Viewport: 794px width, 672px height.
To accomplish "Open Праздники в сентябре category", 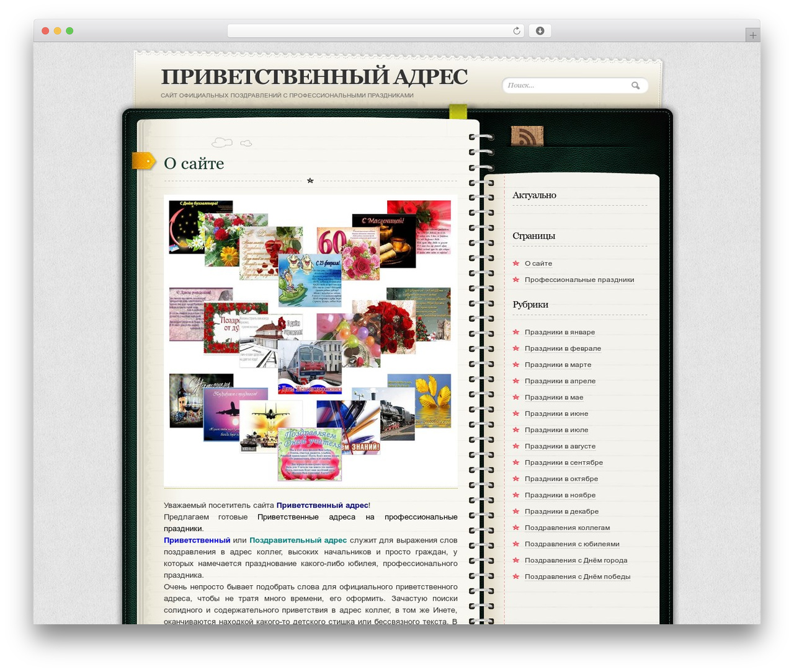I will pos(564,462).
